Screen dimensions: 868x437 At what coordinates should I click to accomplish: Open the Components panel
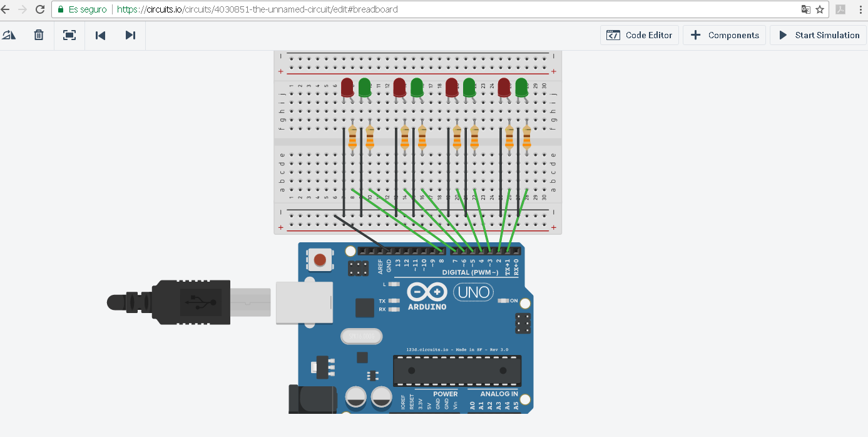(x=725, y=35)
